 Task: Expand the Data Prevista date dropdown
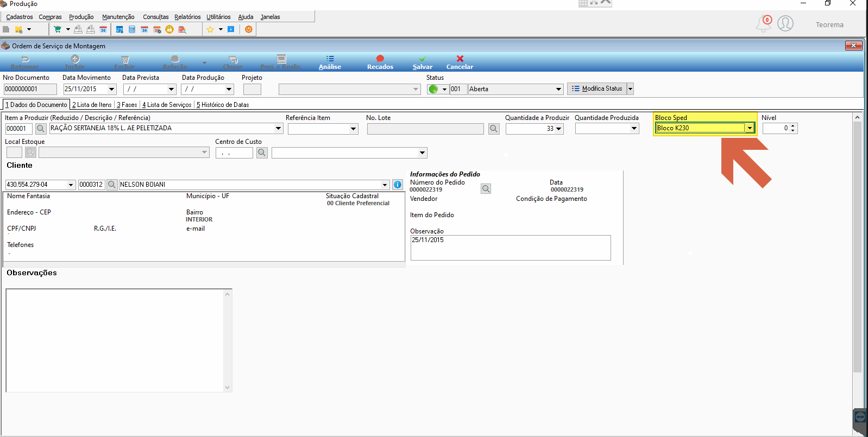pos(172,89)
